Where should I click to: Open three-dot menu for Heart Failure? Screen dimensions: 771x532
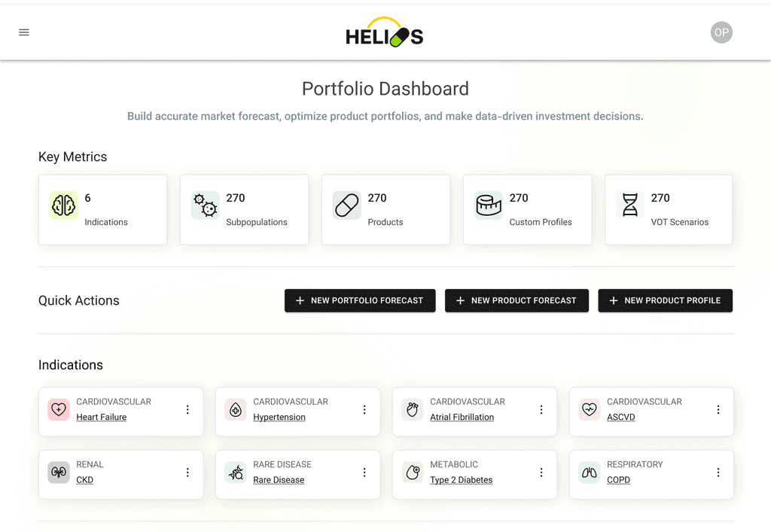[x=187, y=409]
